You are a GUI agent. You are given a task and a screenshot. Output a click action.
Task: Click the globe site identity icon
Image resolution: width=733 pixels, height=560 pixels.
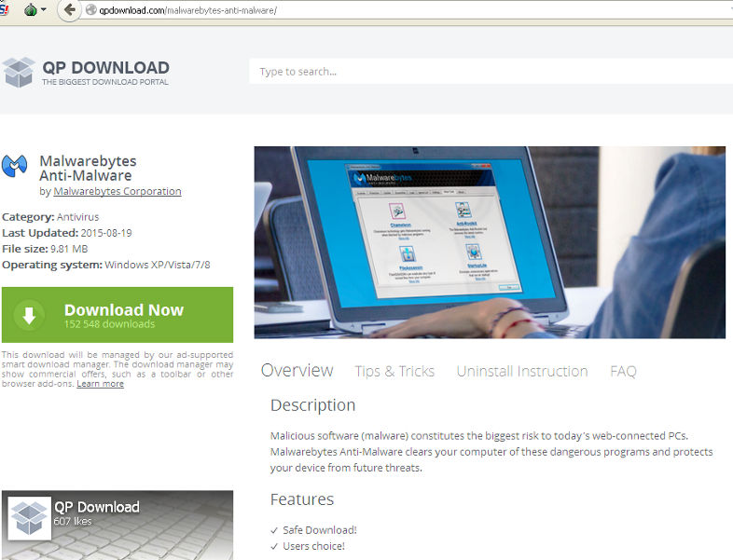coord(90,10)
